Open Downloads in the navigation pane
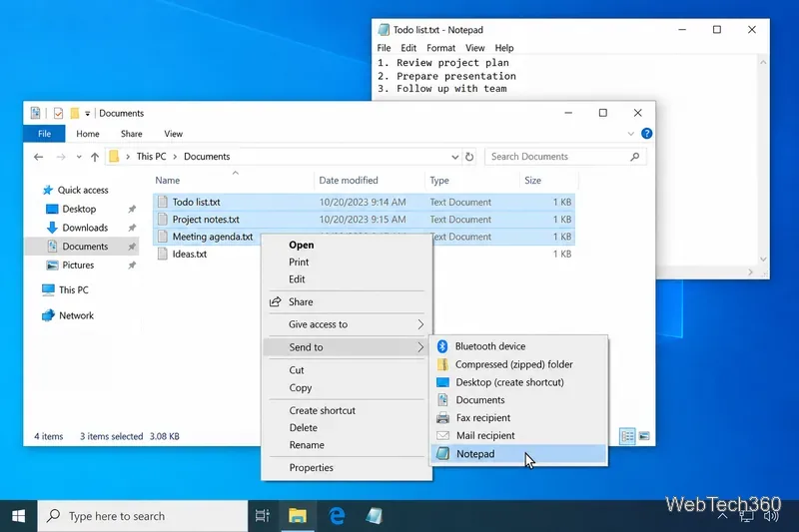The height and width of the screenshot is (532, 799). [85, 228]
